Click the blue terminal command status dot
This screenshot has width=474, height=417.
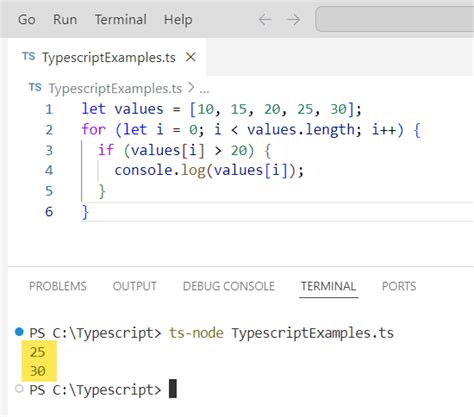pyautogui.click(x=19, y=332)
